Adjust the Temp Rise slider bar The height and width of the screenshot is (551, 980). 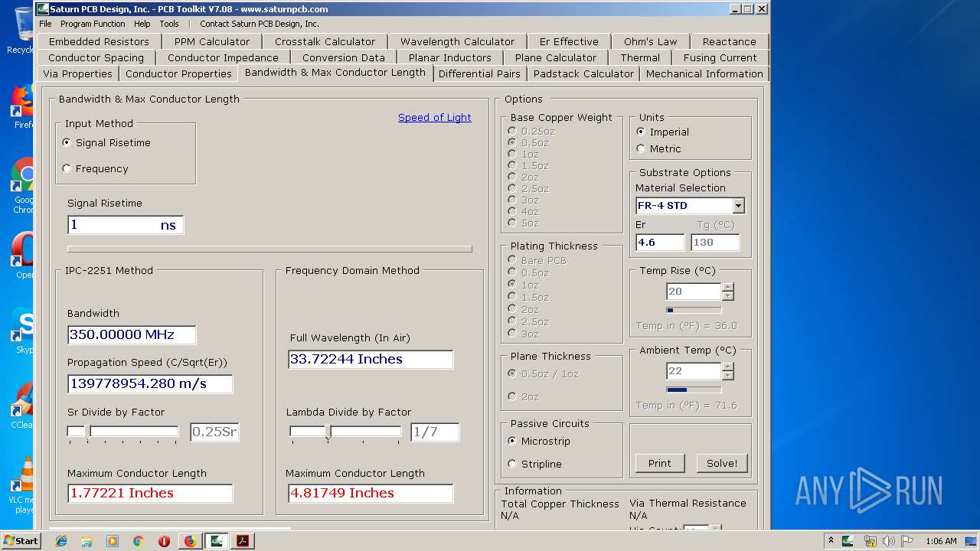tap(694, 310)
